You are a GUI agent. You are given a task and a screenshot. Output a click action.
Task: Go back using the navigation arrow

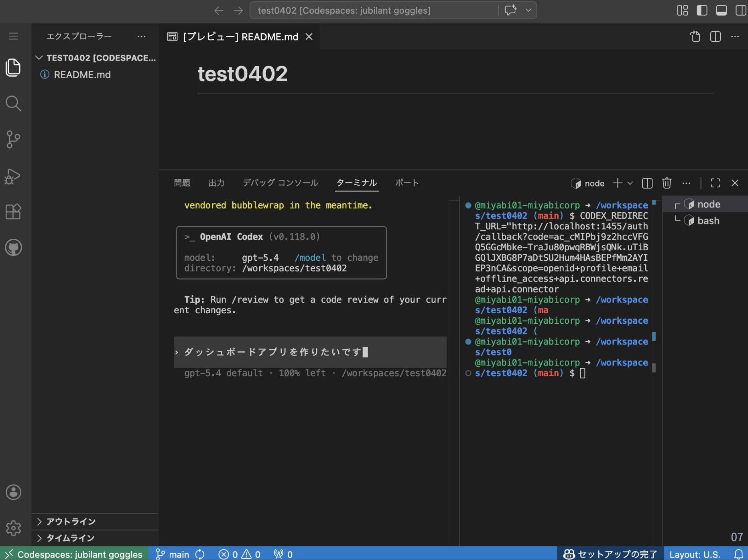(219, 10)
